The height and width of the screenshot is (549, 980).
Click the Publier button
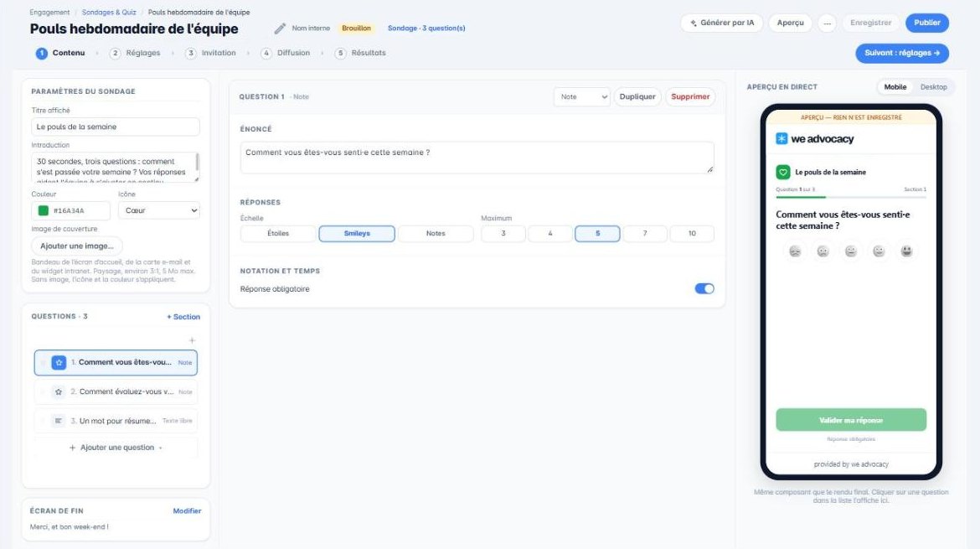coord(927,23)
